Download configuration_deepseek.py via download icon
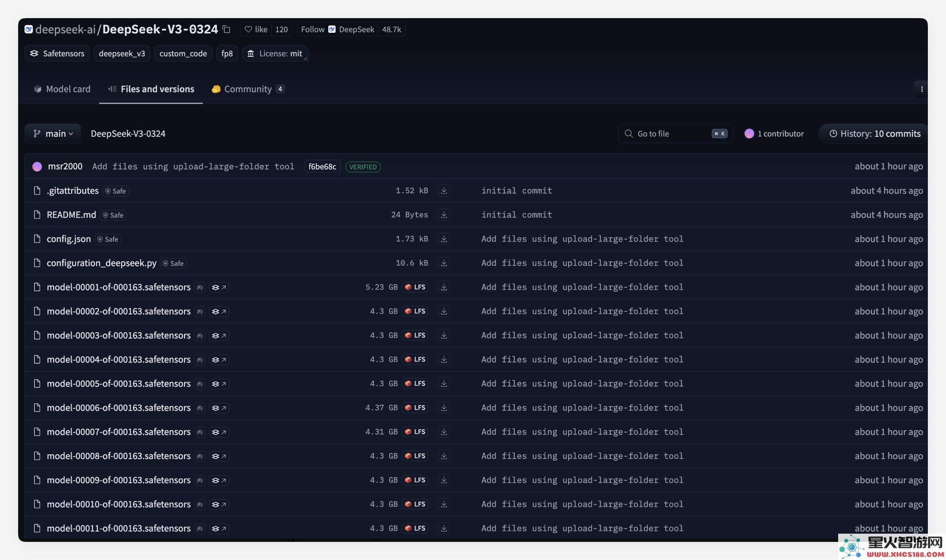Image resolution: width=946 pixels, height=560 pixels. 443,263
